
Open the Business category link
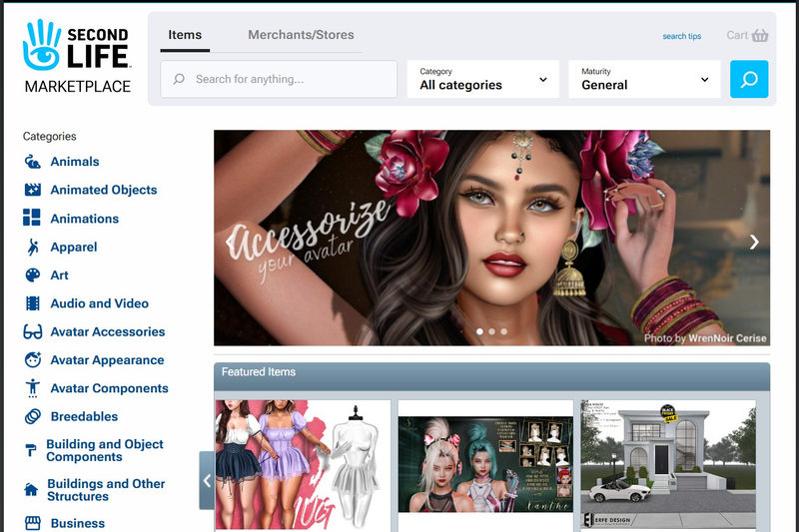tap(78, 523)
